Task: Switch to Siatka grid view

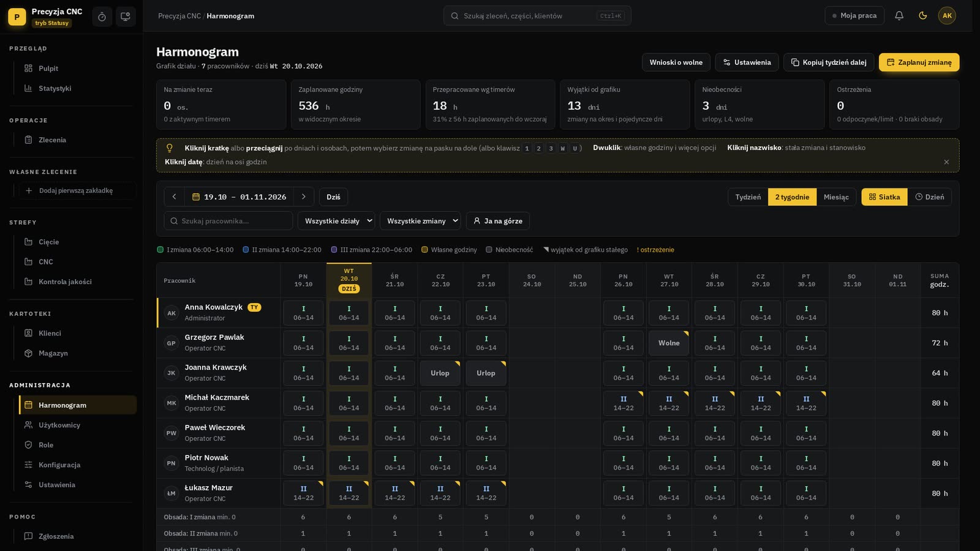Action: pyautogui.click(x=884, y=197)
